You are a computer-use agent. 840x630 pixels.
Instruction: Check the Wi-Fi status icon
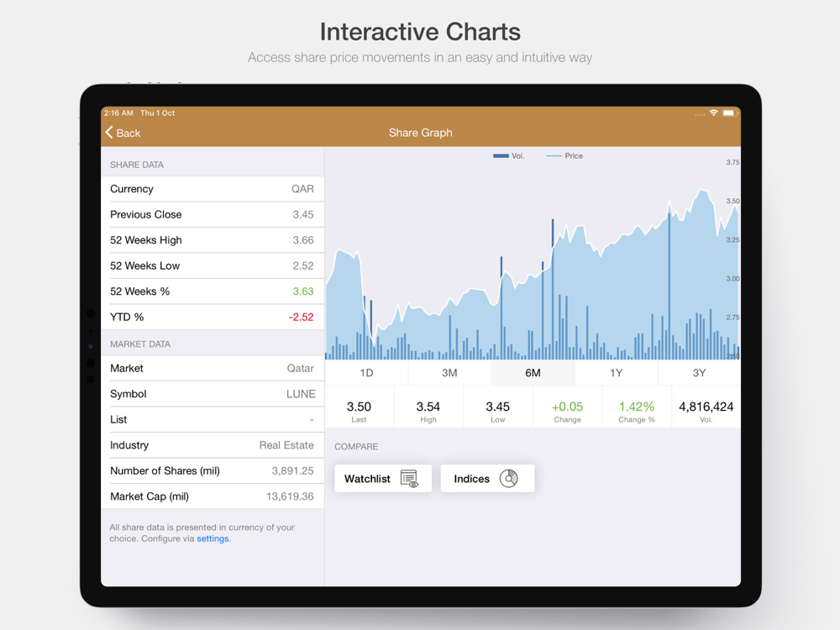(713, 113)
